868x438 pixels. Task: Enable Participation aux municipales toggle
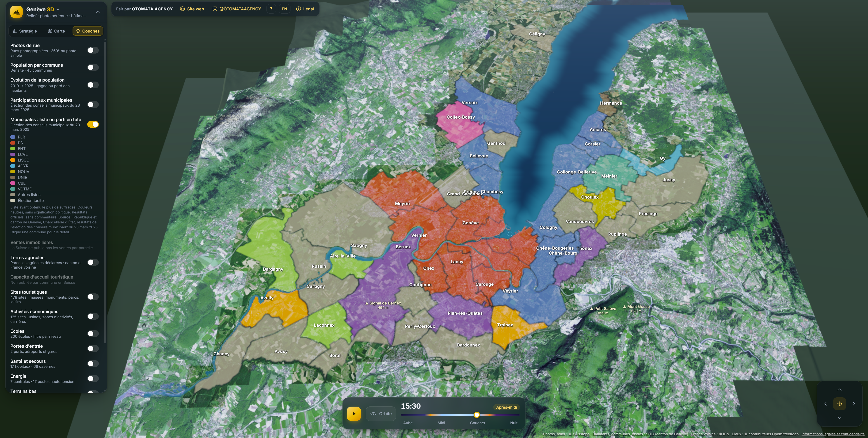93,105
